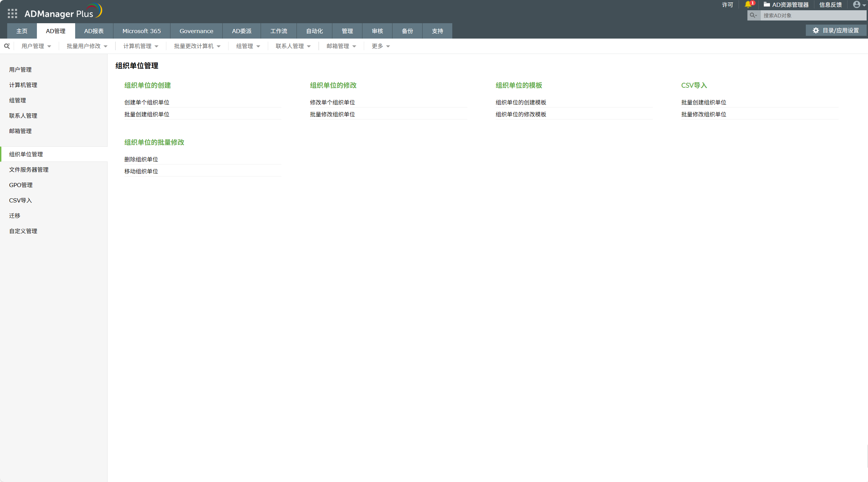
Task: Select the Governance tab
Action: 196,31
